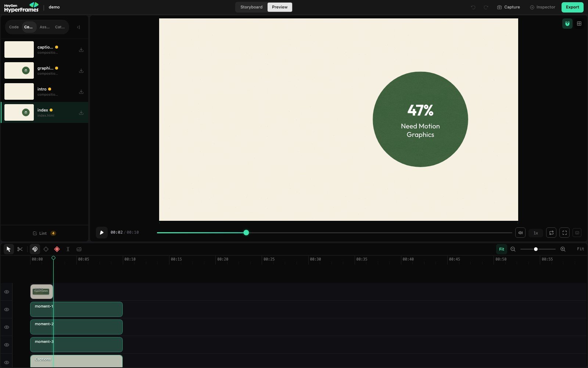
Task: Show the grid overlay in preview
Action: tap(579, 24)
